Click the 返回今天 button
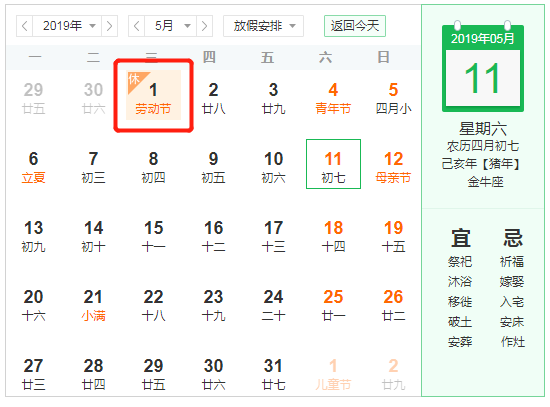550x407 pixels. (x=355, y=26)
